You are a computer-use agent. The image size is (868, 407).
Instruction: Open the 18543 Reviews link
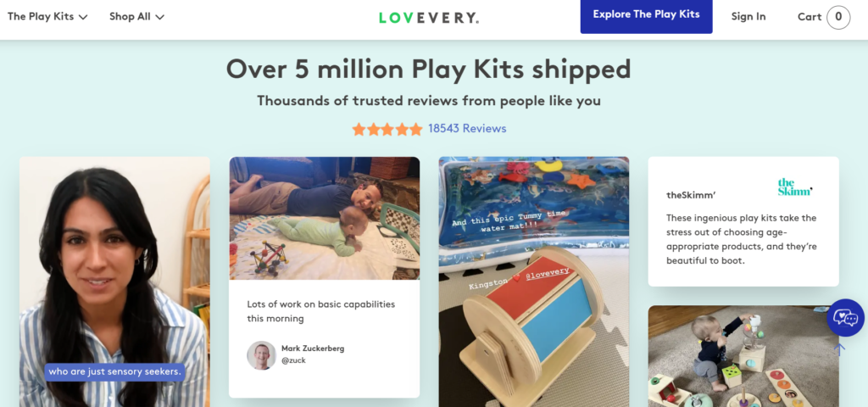(467, 129)
